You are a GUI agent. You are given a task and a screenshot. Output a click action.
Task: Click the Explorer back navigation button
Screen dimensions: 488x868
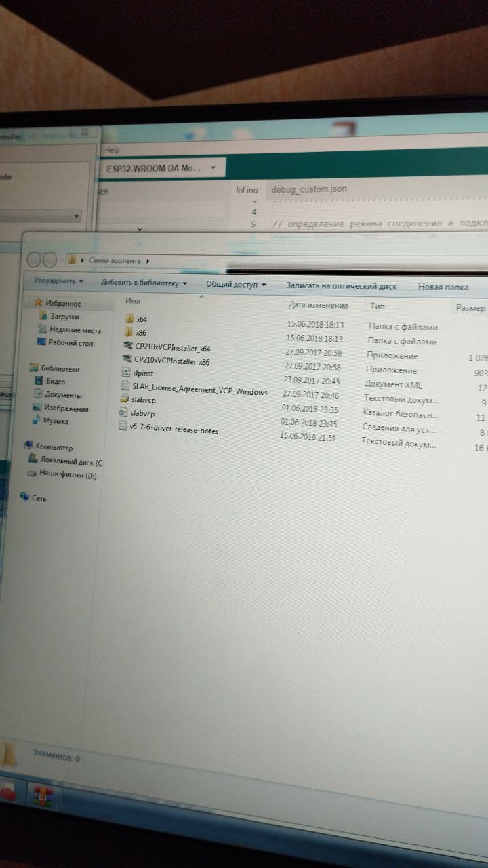(33, 260)
